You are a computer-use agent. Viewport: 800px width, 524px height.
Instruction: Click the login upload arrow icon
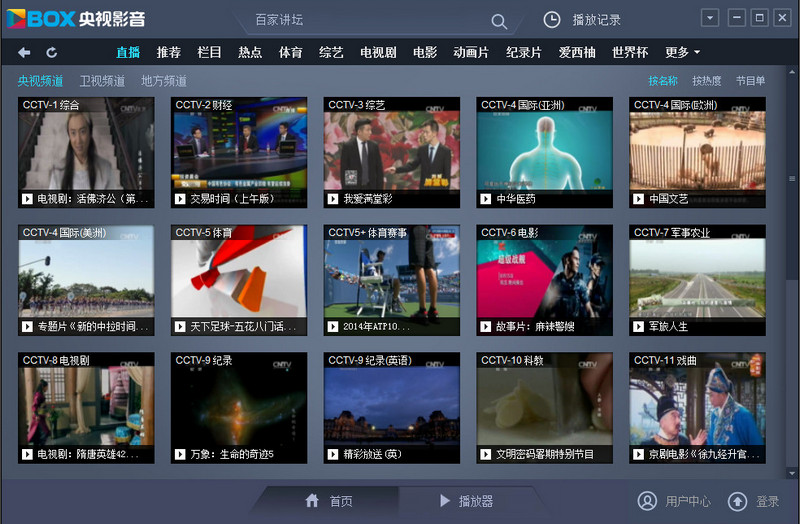737,501
